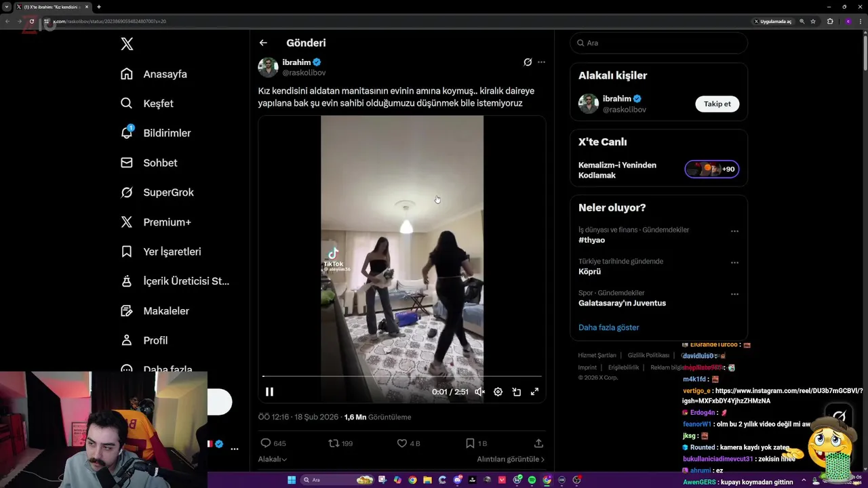Viewport: 868px width, 488px height.
Task: Open Keşfet search page
Action: [147, 104]
